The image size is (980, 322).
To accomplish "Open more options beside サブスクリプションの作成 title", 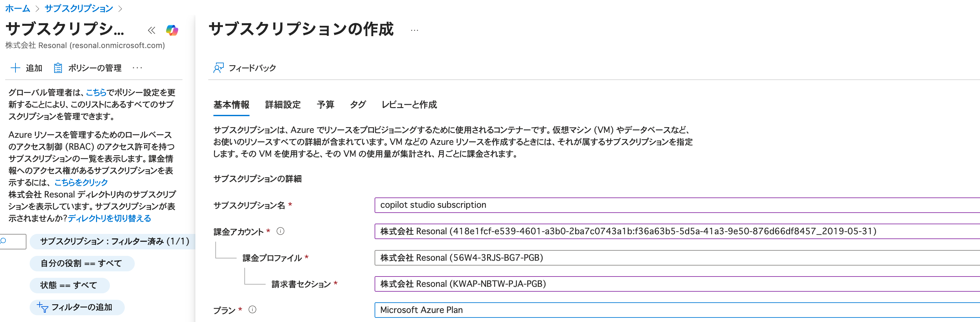I will 414,30.
